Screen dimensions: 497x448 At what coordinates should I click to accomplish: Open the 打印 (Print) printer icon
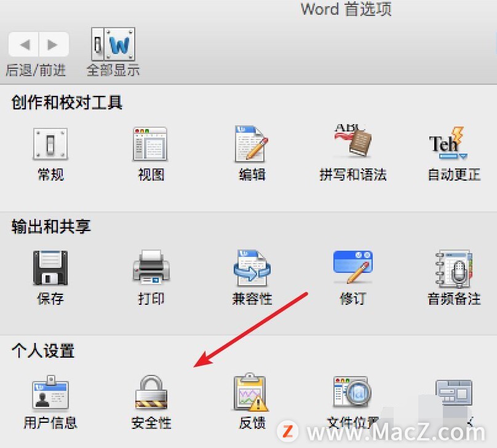(151, 267)
